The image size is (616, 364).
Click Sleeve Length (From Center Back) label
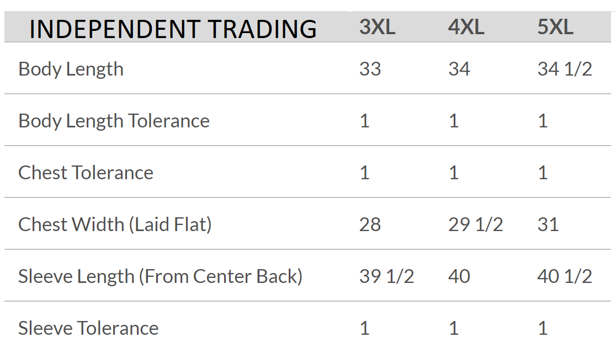point(160,277)
